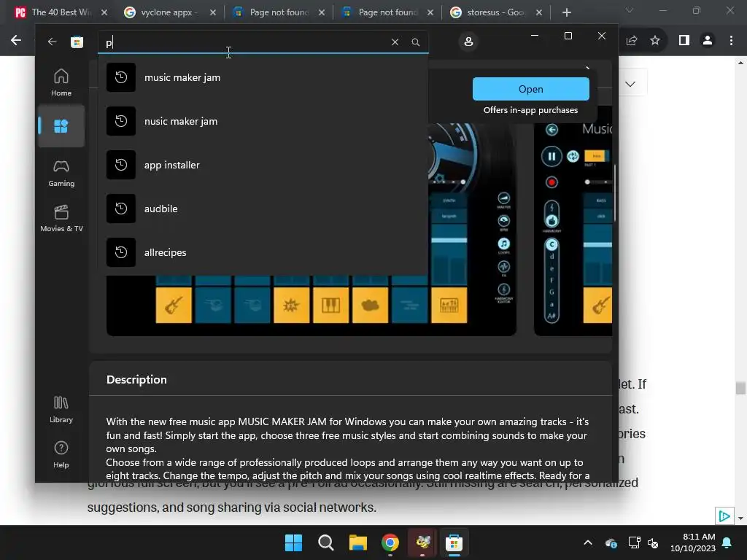Clear the store search box text
Image resolution: width=747 pixels, height=560 pixels.
tap(395, 42)
